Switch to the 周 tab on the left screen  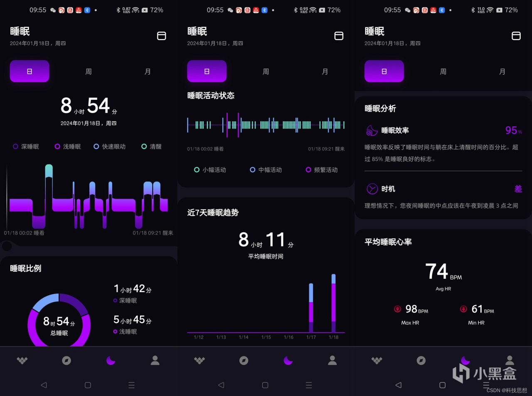tap(89, 71)
